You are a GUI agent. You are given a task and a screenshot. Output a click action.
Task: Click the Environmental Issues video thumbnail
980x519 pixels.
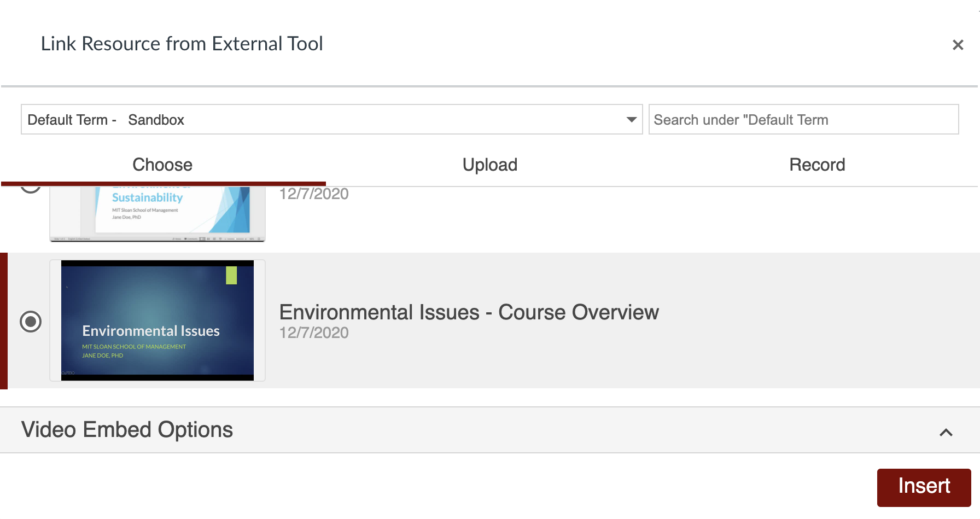[x=157, y=320]
